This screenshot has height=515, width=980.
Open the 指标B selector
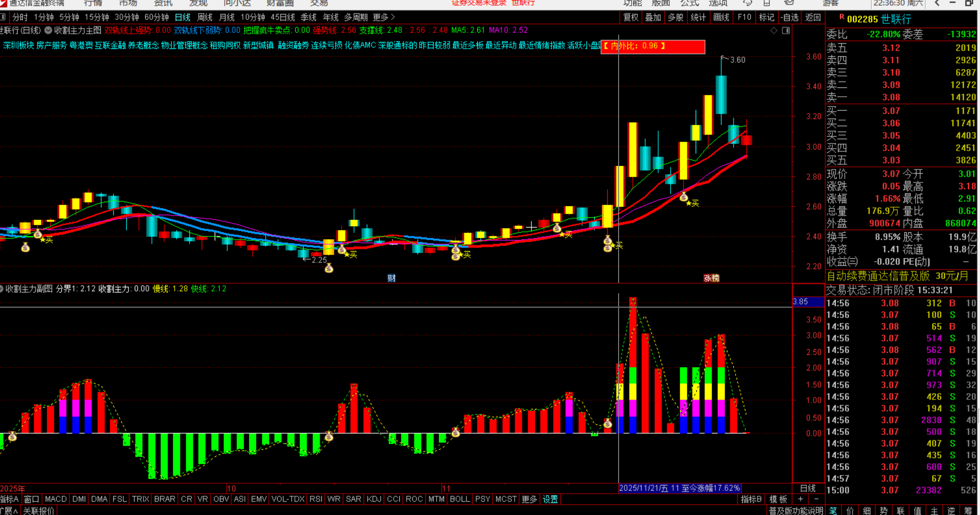pos(751,499)
